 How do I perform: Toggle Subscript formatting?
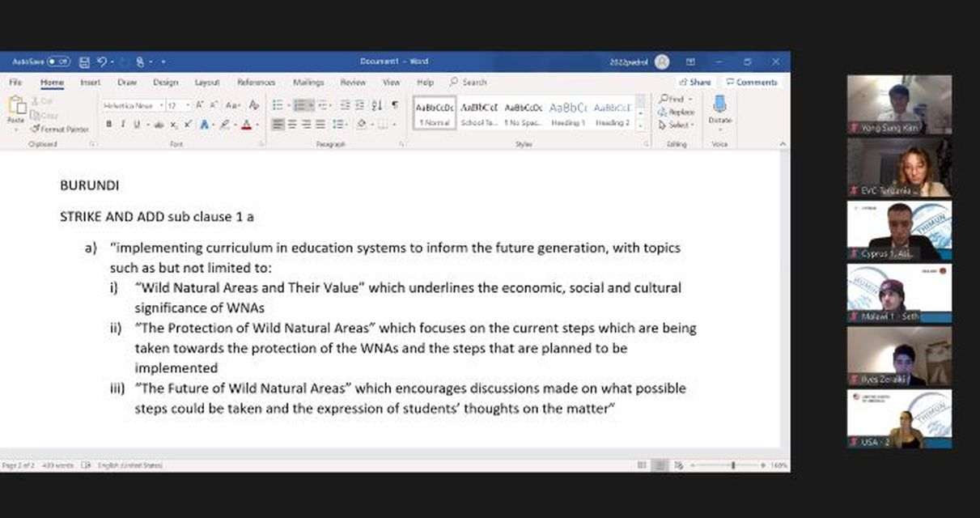(175, 125)
